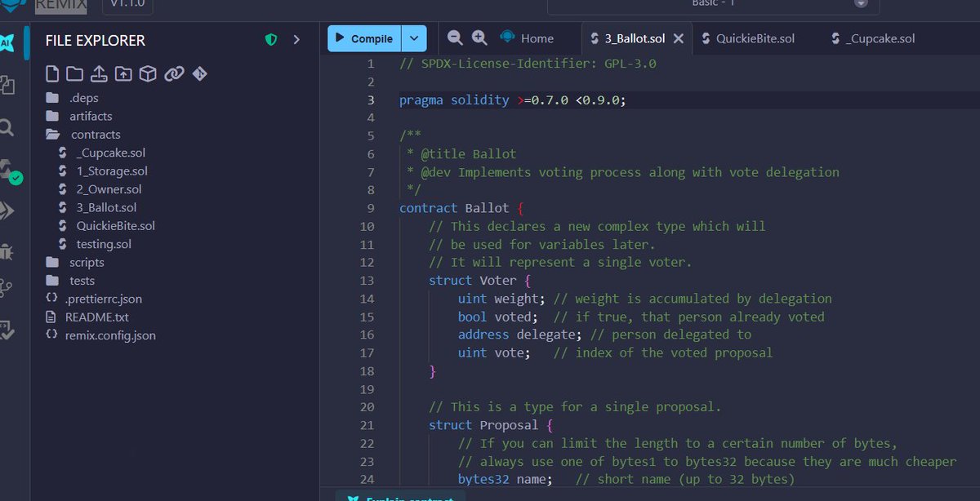This screenshot has width=980, height=501.
Task: Switch to the Home tab
Action: 527,38
